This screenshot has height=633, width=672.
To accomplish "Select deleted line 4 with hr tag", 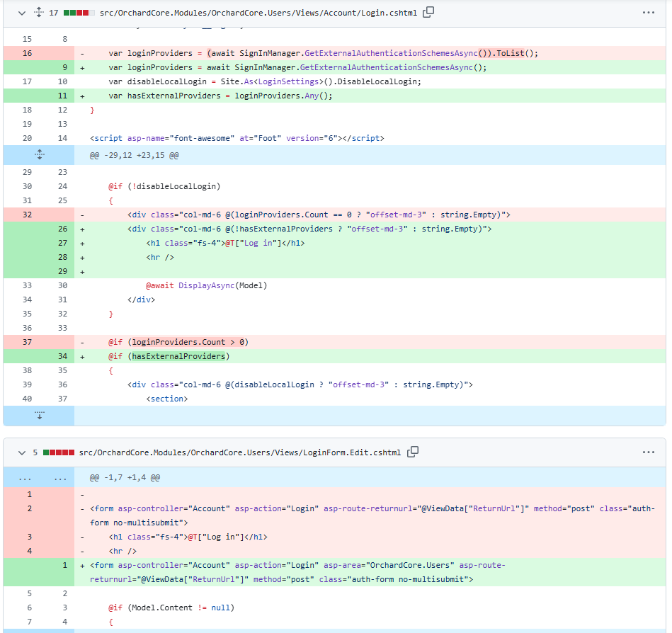I will 30,551.
